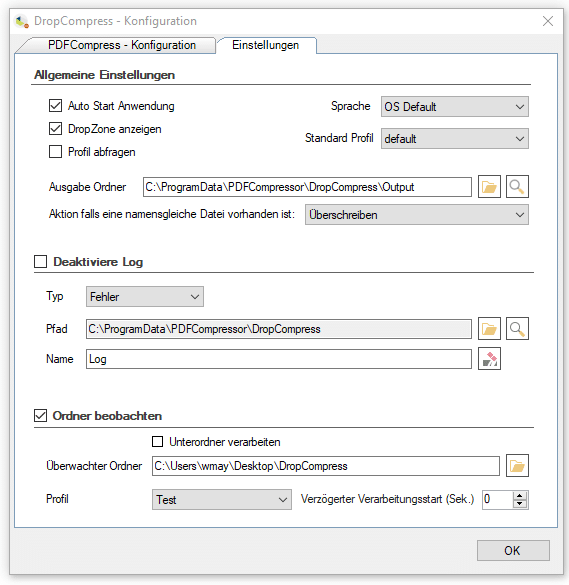
Task: Uncheck DropZone anzeigen
Action: click(56, 129)
